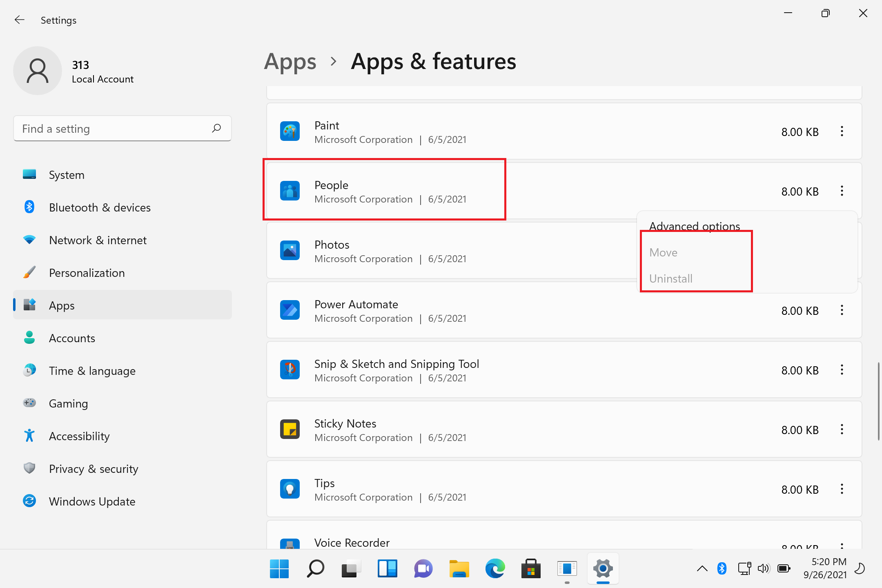Click the back arrow in Settings

[x=20, y=20]
